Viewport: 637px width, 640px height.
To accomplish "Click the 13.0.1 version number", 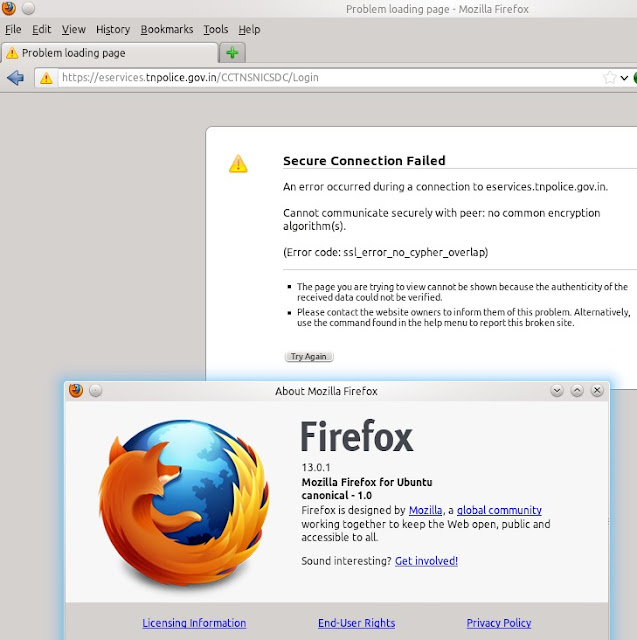I will pyautogui.click(x=316, y=467).
